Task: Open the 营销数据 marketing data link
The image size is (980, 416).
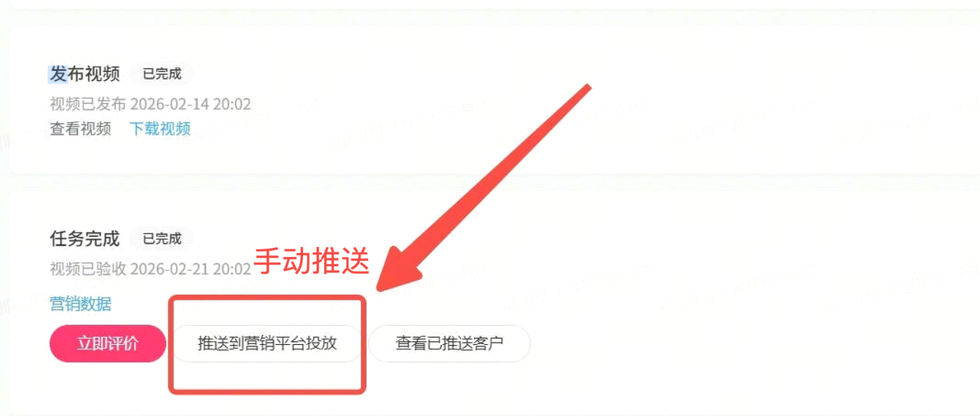Action: (80, 304)
